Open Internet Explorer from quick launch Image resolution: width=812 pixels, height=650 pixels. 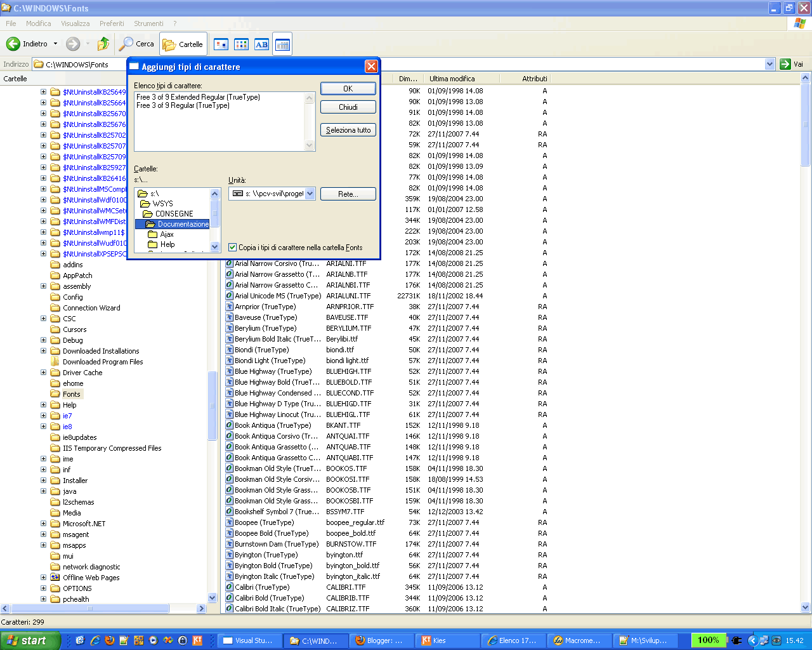click(95, 640)
